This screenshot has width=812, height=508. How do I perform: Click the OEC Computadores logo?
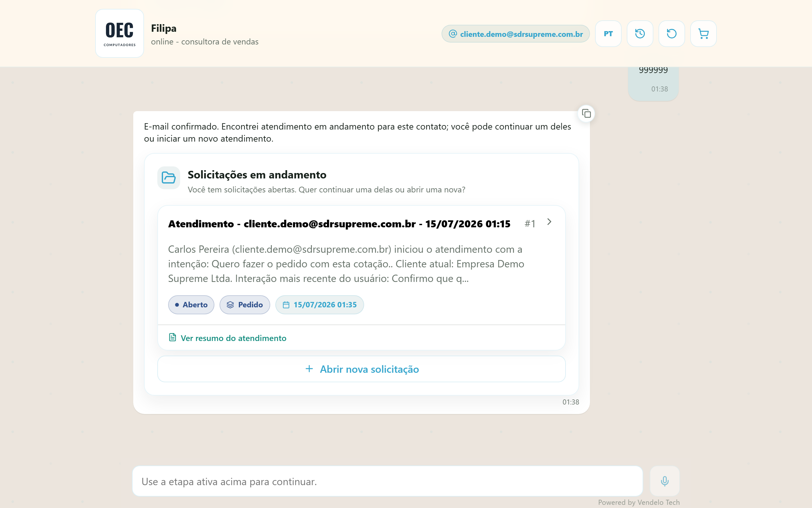click(x=120, y=33)
